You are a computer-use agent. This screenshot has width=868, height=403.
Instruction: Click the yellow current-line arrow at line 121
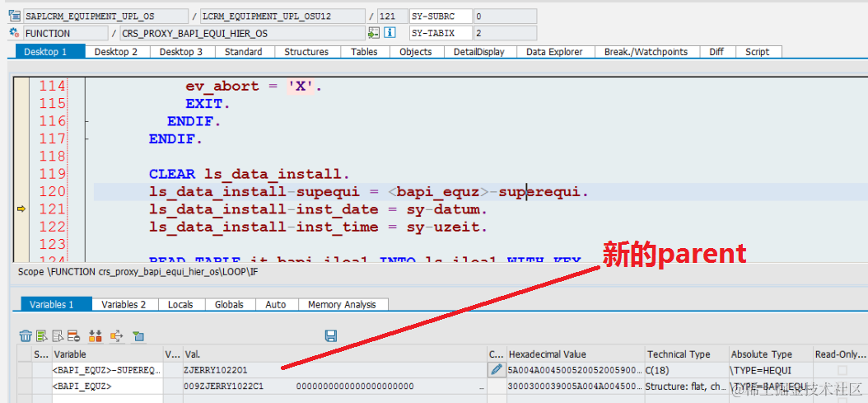click(21, 209)
